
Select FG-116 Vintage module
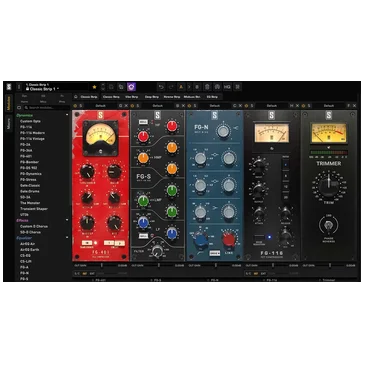[x=32, y=139]
